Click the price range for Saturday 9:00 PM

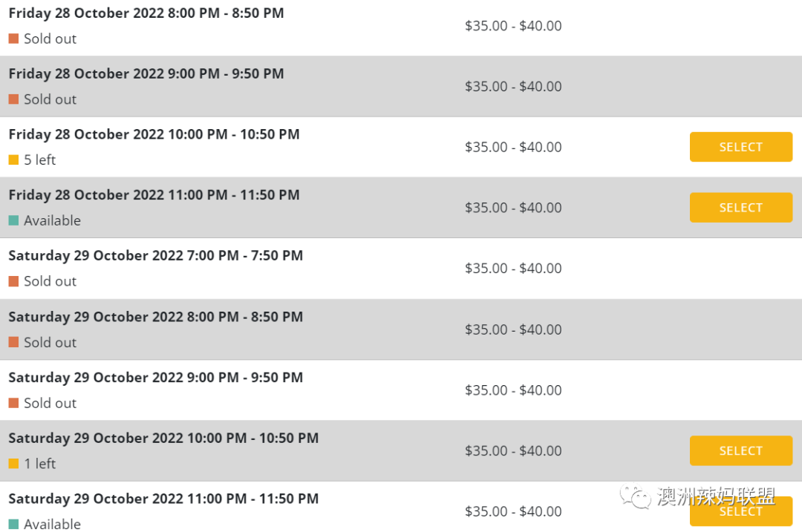tap(513, 390)
